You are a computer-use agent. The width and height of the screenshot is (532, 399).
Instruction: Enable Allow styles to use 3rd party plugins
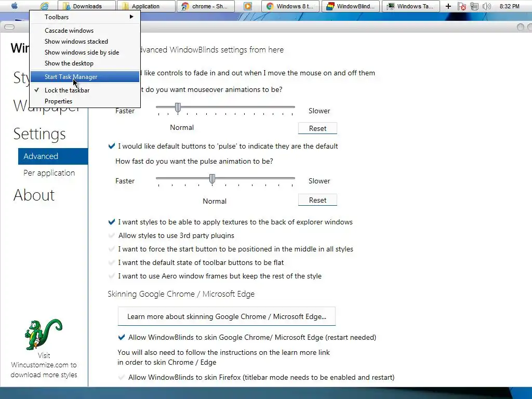click(112, 235)
